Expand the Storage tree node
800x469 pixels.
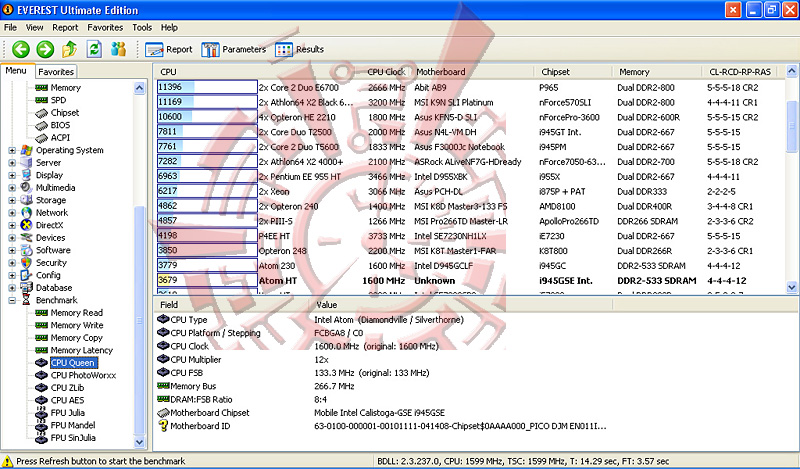(x=12, y=201)
